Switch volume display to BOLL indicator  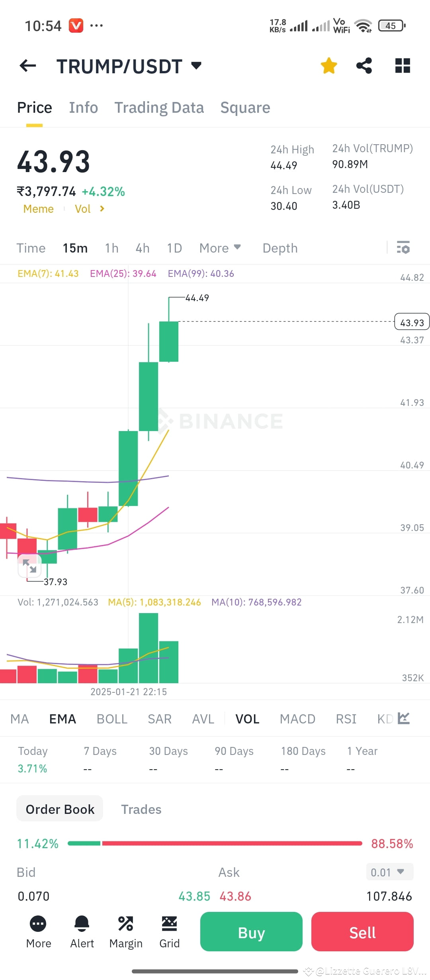[x=112, y=719]
